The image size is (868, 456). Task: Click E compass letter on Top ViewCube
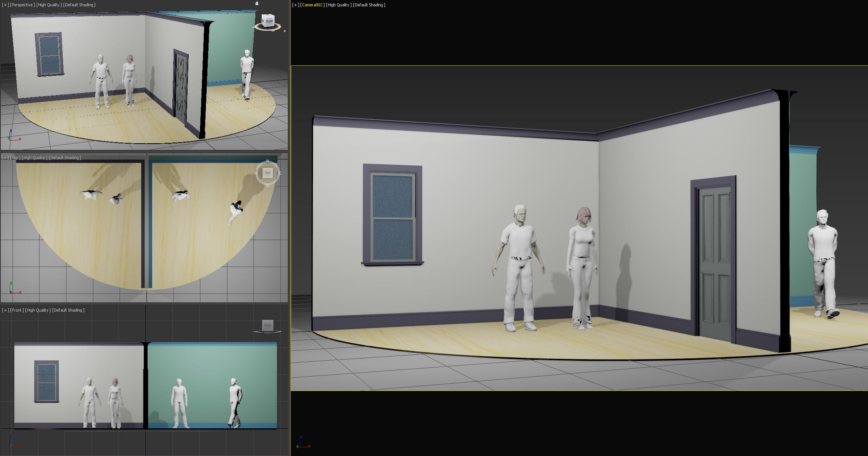click(x=280, y=173)
